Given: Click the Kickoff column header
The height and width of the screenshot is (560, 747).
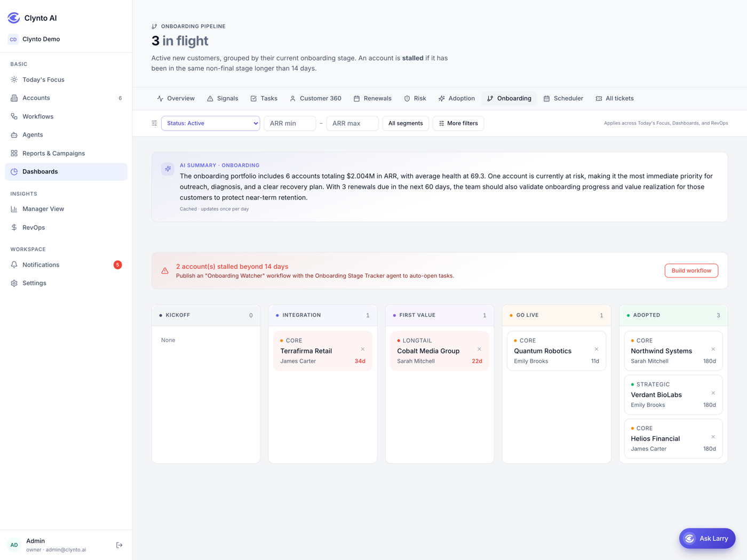Looking at the screenshot, I should click(x=206, y=315).
